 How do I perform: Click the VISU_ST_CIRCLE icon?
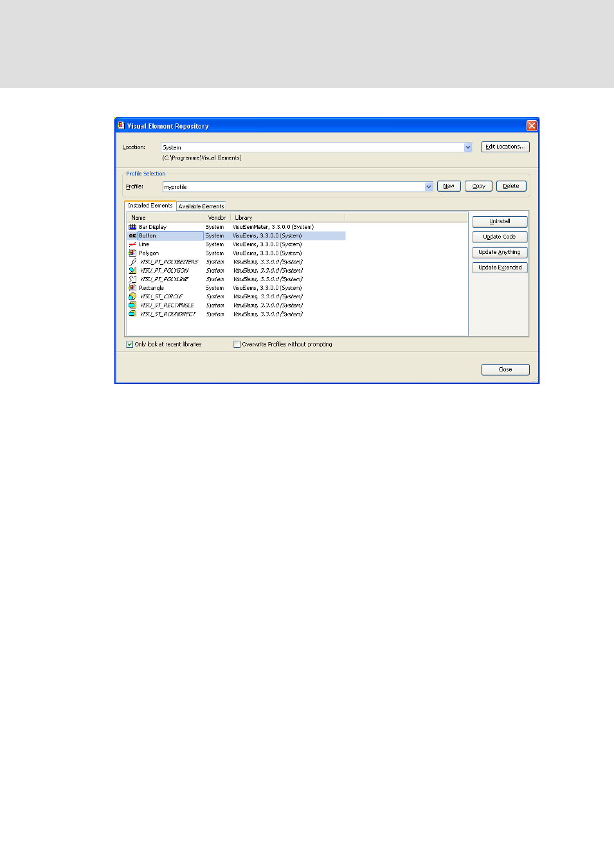pos(132,296)
